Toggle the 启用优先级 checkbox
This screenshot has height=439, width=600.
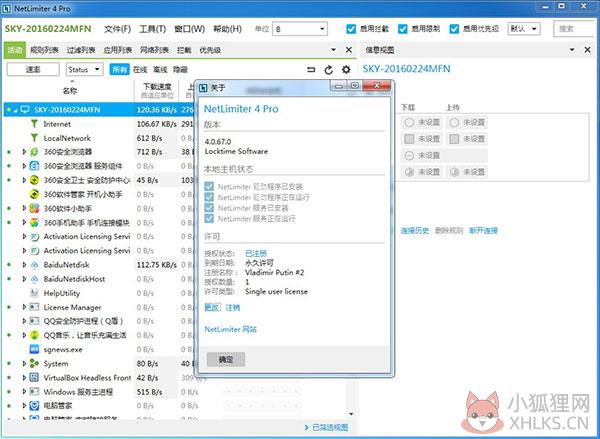[454, 29]
